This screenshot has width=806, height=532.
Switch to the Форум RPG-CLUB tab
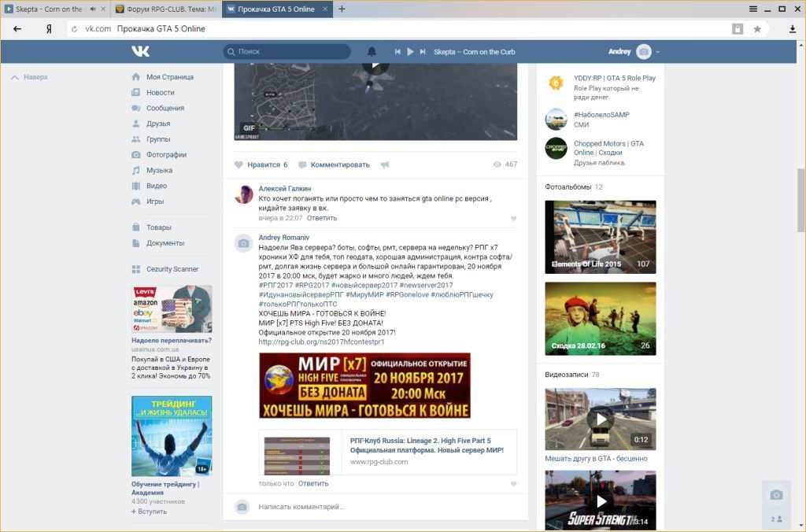[165, 9]
